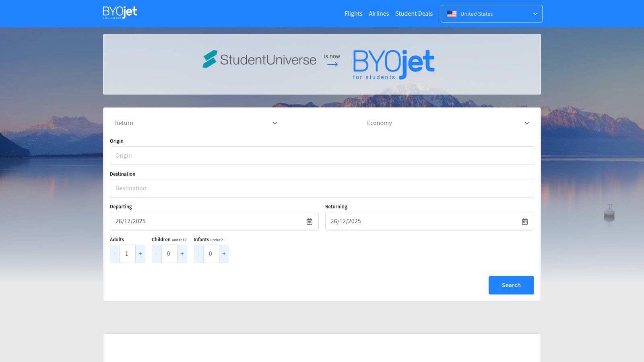Click the StudentUniverse logo in the banner

pyautogui.click(x=259, y=60)
